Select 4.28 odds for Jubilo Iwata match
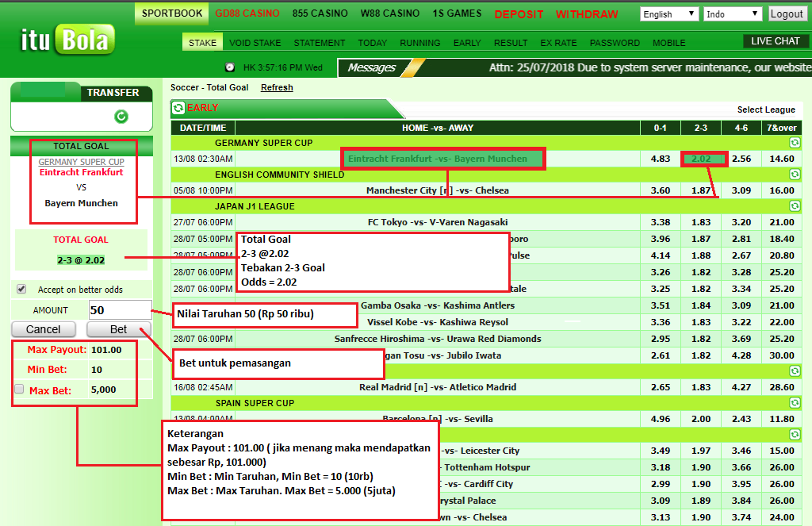The image size is (812, 526). pyautogui.click(x=741, y=355)
